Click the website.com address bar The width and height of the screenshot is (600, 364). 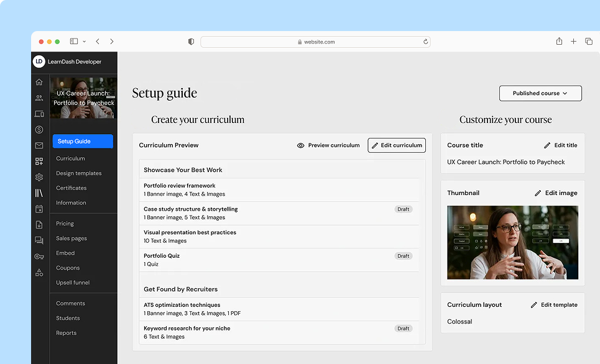coord(315,42)
